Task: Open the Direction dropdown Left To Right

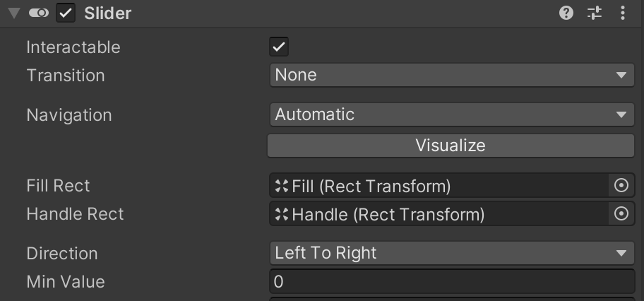Action: pos(452,253)
